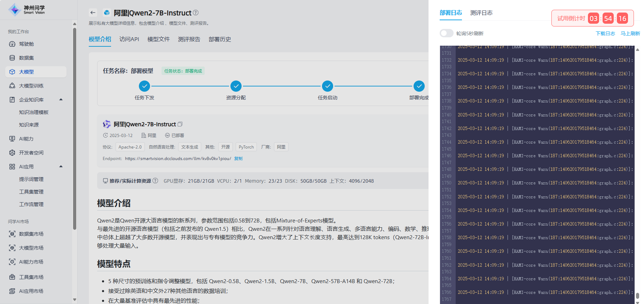The height and width of the screenshot is (304, 644).
Task: Collapse the 企业知识库 menu group
Action: [x=61, y=100]
